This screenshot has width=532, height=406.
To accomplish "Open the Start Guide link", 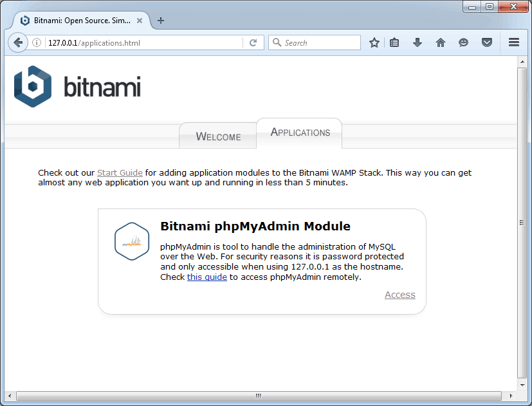I will coord(120,173).
